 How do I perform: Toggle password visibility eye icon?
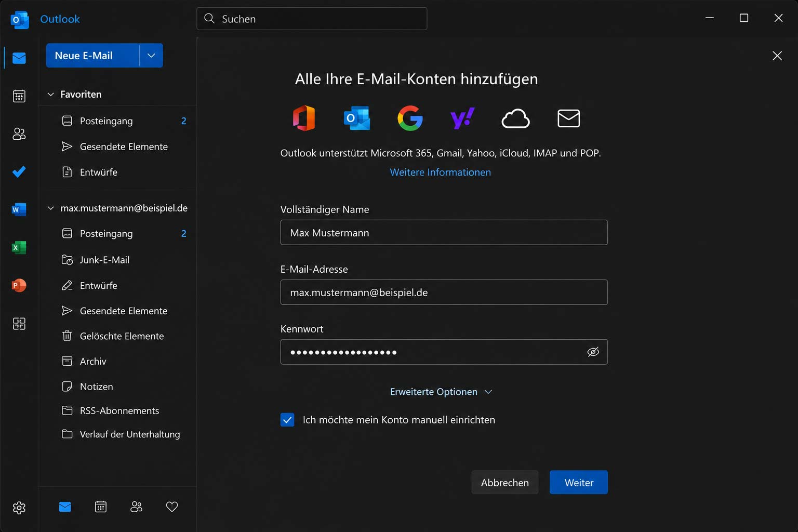tap(593, 352)
